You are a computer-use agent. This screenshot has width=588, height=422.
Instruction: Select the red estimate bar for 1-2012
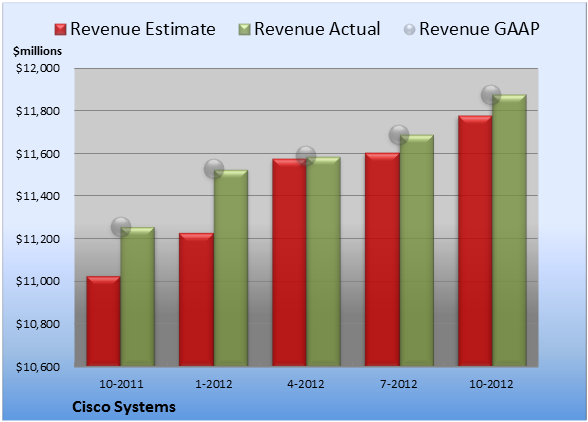click(196, 300)
